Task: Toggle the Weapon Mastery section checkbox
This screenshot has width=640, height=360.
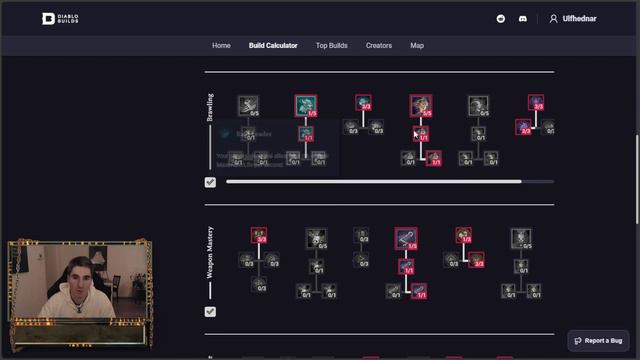Action: (210, 312)
